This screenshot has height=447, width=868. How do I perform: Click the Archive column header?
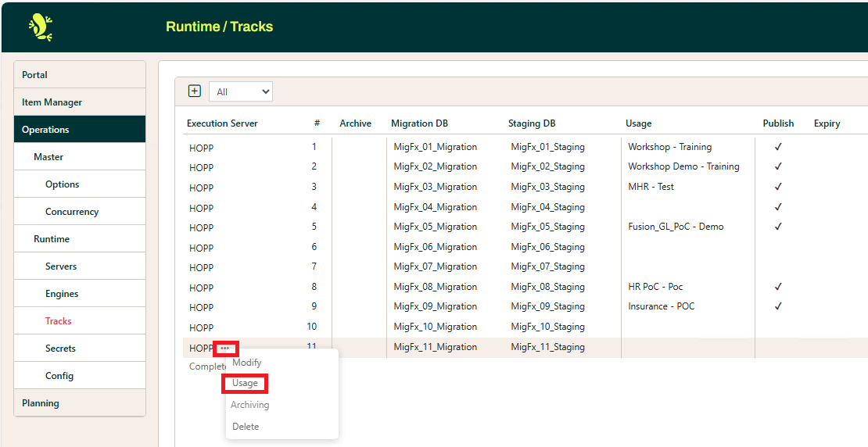[355, 123]
